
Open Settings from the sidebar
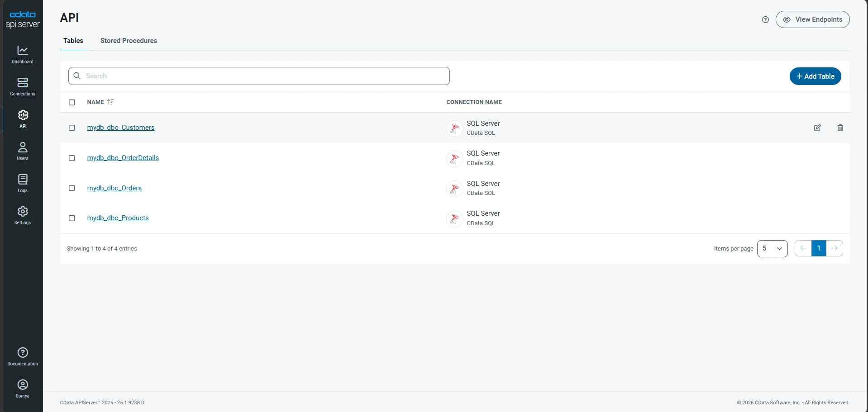click(23, 215)
